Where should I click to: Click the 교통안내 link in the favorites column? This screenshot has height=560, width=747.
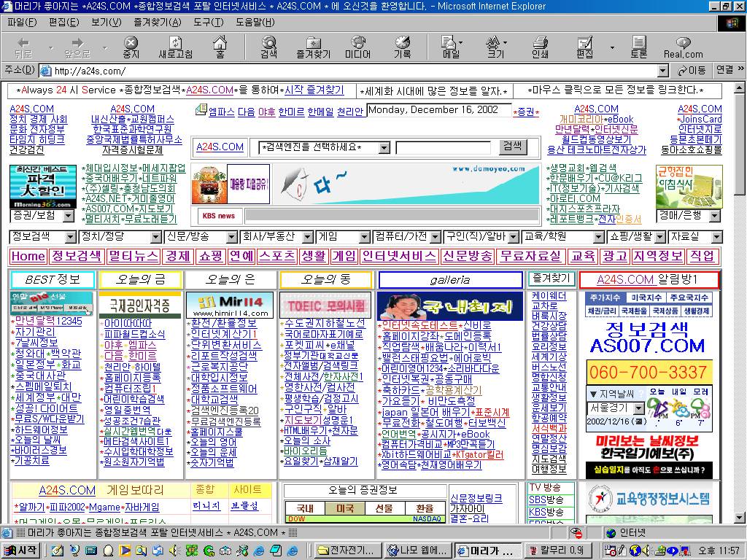point(549,387)
